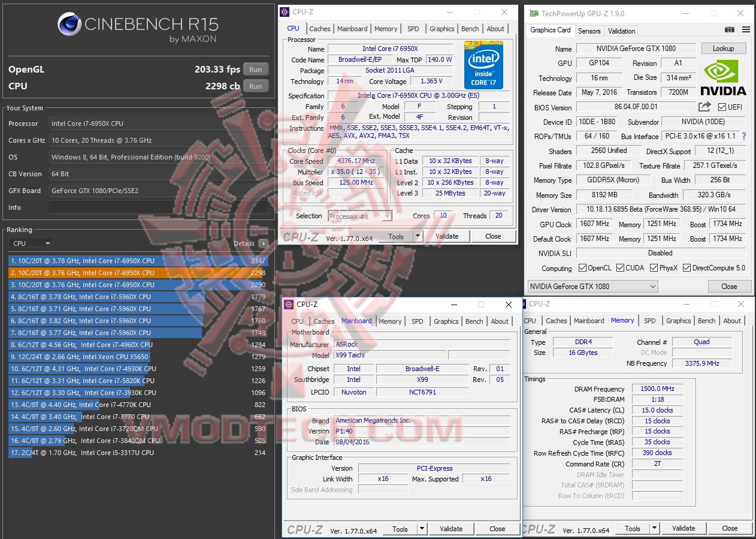Run the CPU benchmark in Cinebench
The width and height of the screenshot is (756, 539).
[256, 86]
